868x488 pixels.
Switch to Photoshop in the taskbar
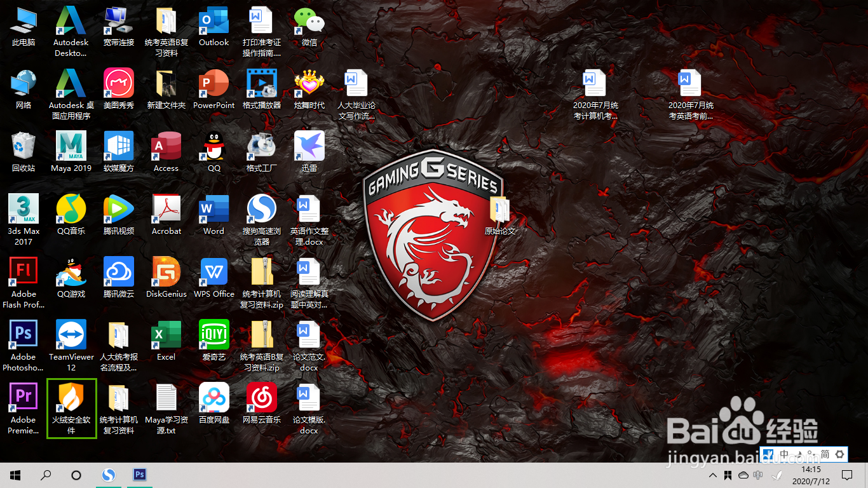[140, 475]
